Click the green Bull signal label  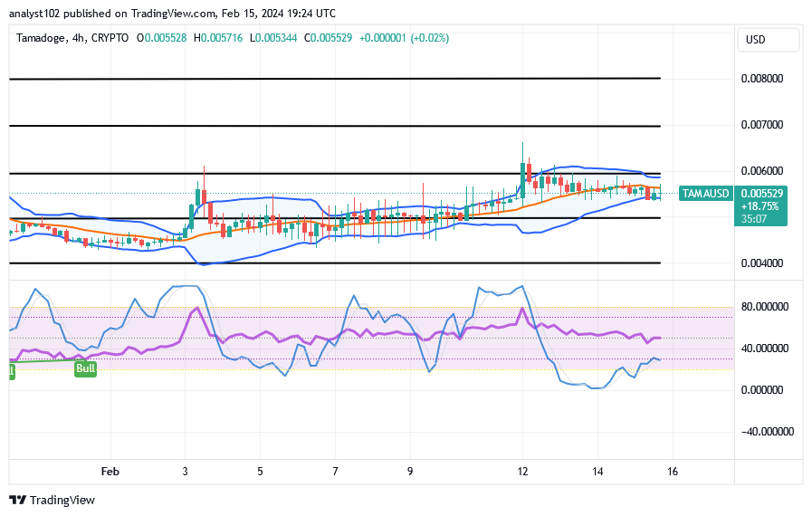(x=85, y=368)
